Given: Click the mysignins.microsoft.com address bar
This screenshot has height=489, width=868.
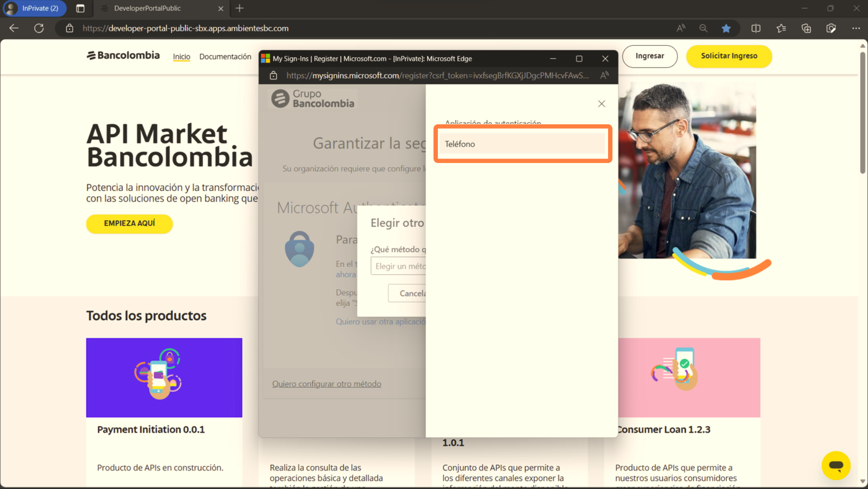Looking at the screenshot, I should click(437, 76).
